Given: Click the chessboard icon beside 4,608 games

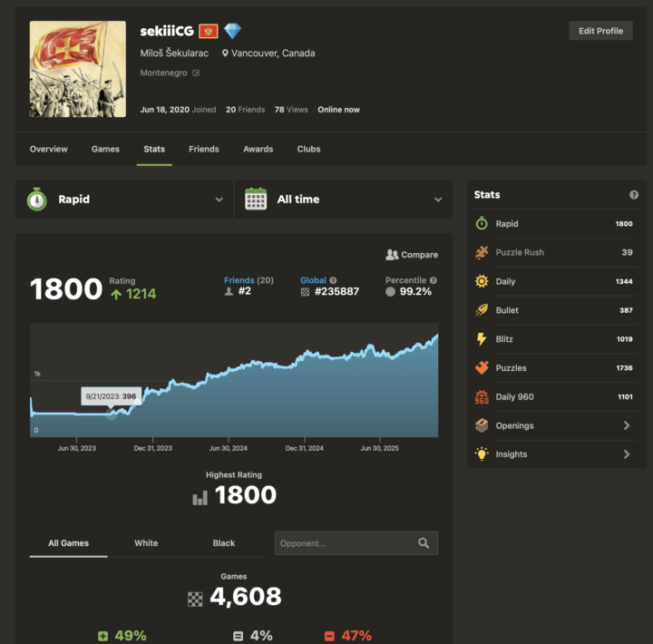Looking at the screenshot, I should point(195,600).
